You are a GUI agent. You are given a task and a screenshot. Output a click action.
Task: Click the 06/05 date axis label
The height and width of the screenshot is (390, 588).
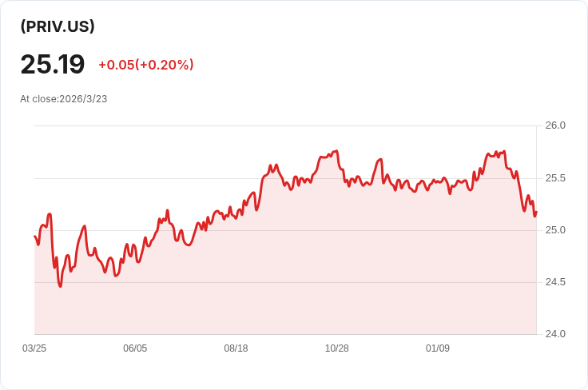(x=135, y=348)
